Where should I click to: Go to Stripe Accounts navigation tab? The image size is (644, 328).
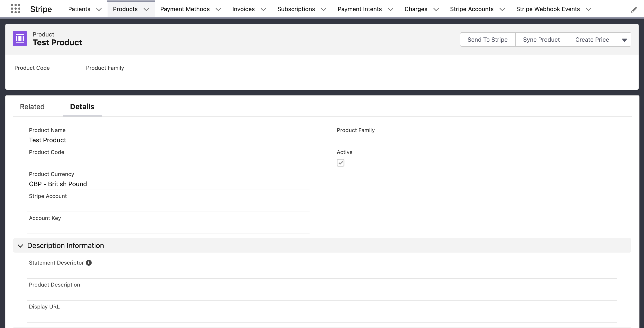coord(471,9)
